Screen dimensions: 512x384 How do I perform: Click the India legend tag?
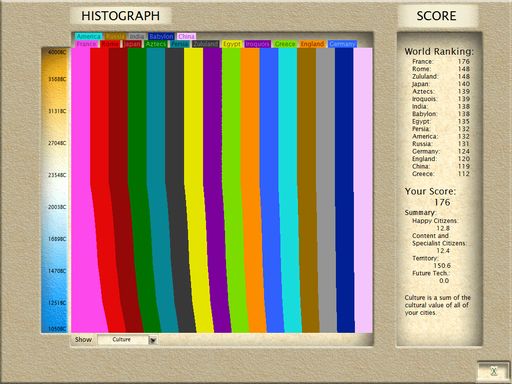click(x=137, y=36)
